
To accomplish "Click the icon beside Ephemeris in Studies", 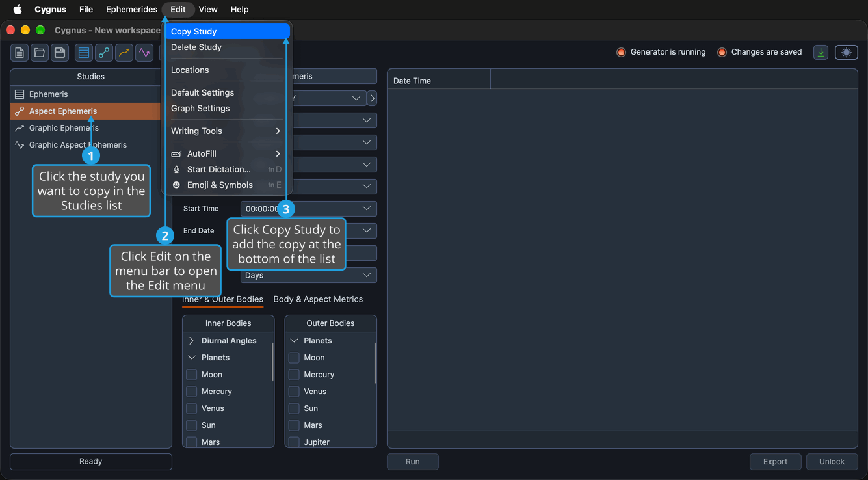I will 20,94.
